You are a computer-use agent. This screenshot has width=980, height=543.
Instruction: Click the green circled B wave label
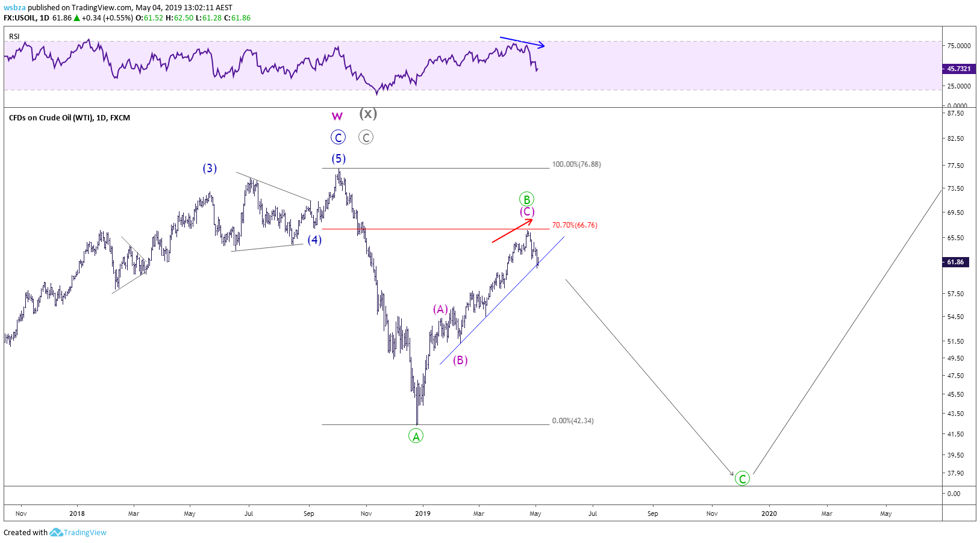[526, 199]
